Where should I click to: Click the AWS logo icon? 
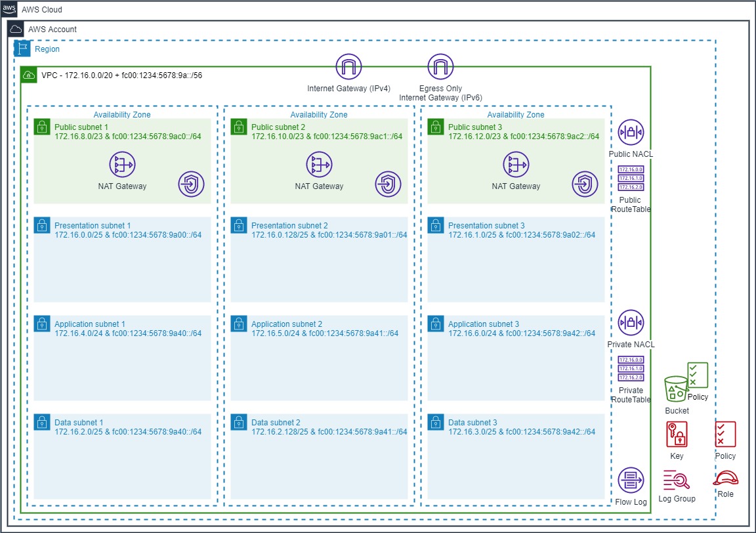9,9
